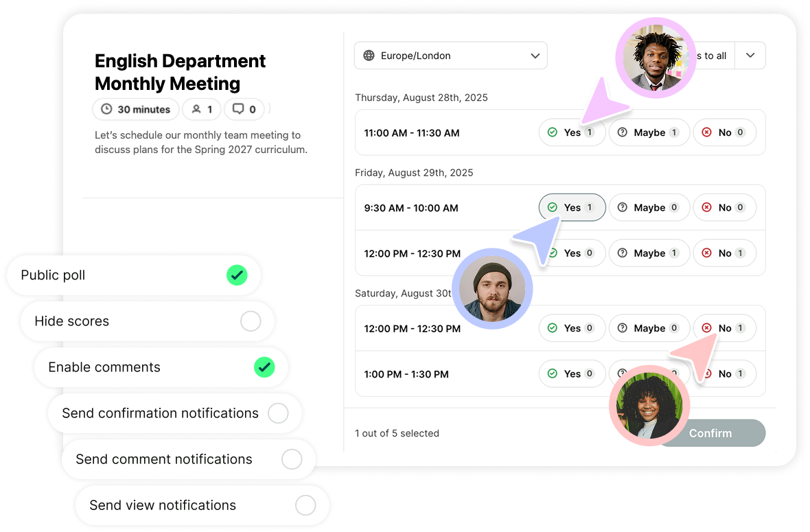The height and width of the screenshot is (532, 810).
Task: Turn on Send comment notifications
Action: 292,459
